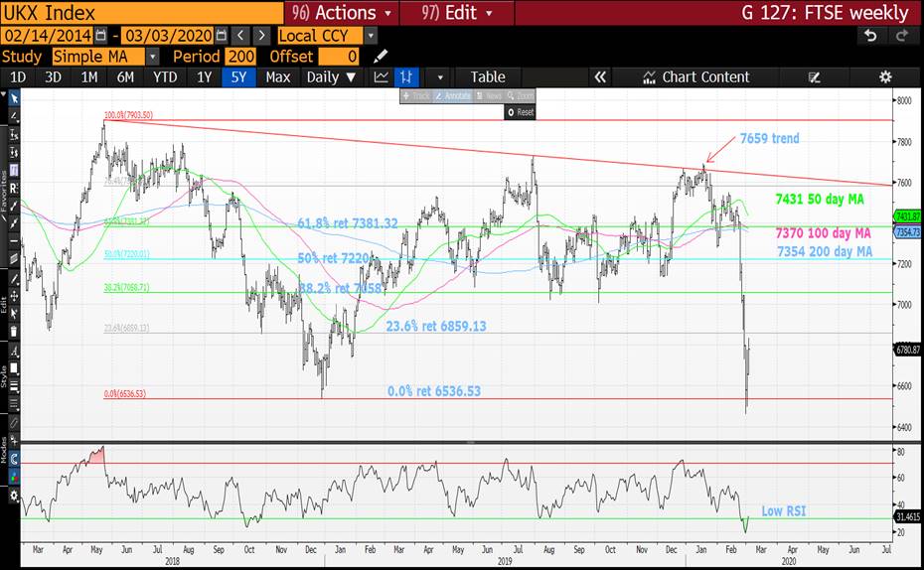Select the YTD time range
This screenshot has height=570, width=924.
point(164,77)
